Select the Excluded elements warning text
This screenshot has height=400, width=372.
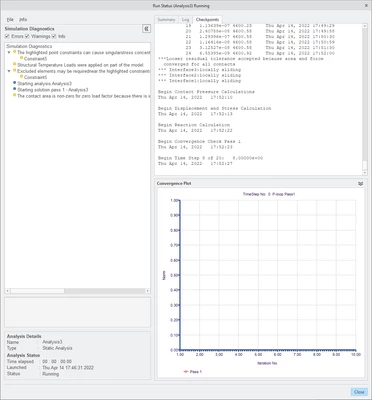[84, 71]
